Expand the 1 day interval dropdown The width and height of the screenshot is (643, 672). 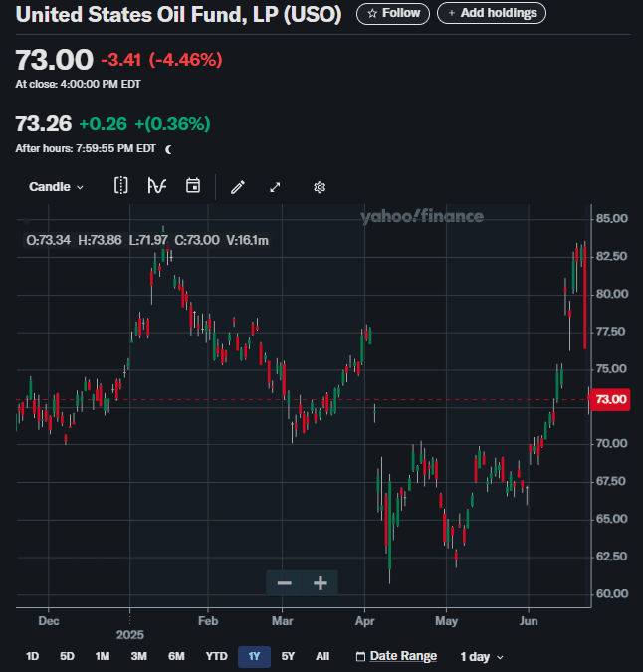(x=482, y=657)
